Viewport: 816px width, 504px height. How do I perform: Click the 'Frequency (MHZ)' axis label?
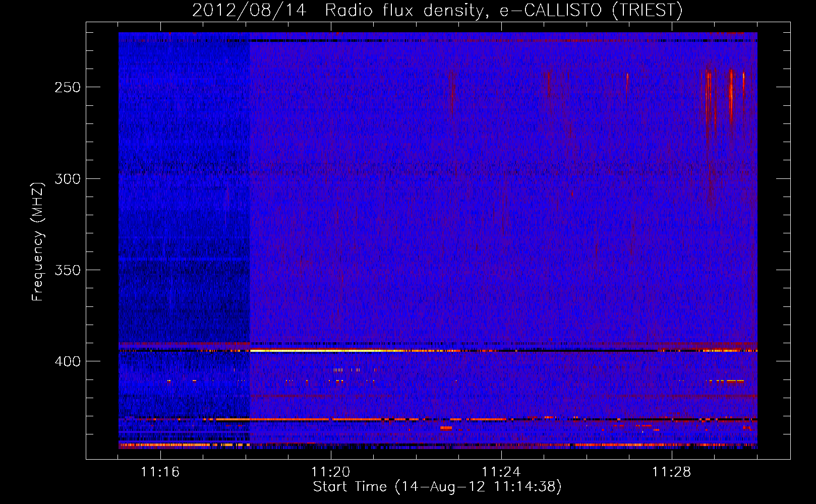38,241
